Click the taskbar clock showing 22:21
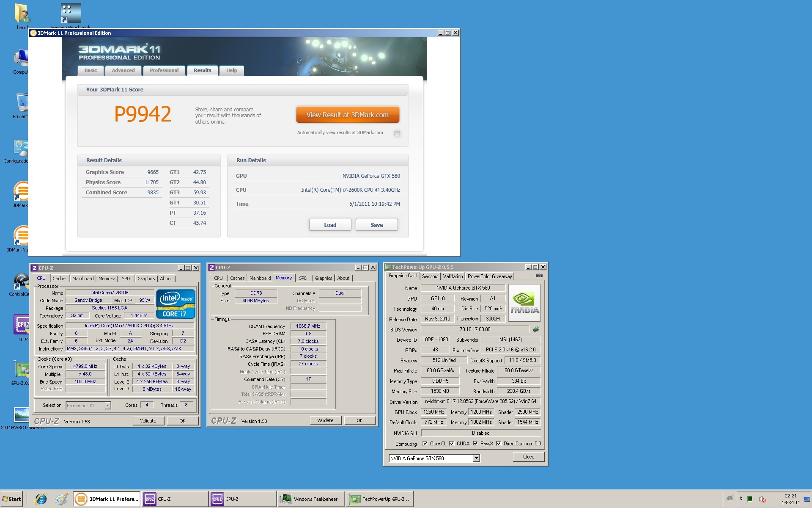Viewport: 812px width, 508px height. click(x=790, y=499)
